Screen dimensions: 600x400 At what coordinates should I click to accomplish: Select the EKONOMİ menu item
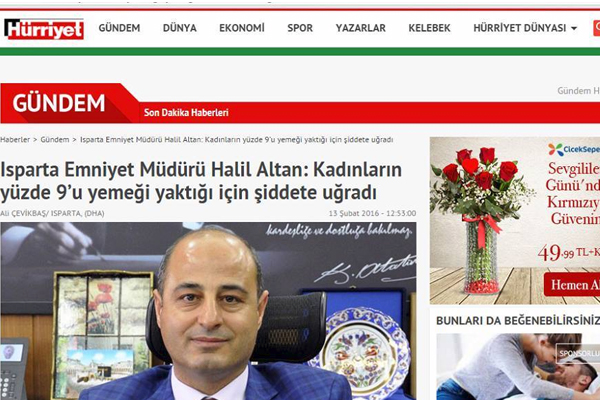coord(242,28)
